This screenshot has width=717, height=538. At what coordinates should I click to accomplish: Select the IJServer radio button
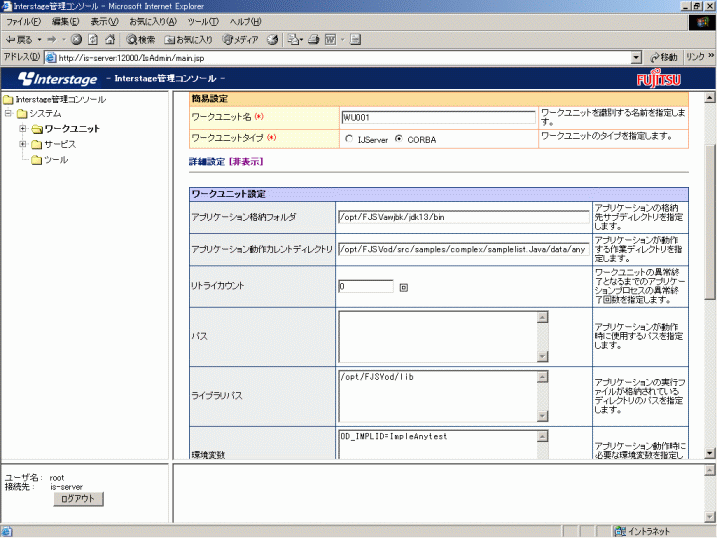point(349,139)
